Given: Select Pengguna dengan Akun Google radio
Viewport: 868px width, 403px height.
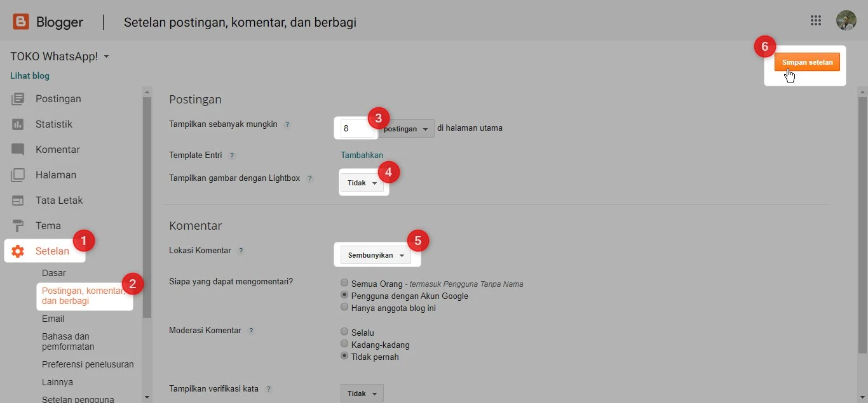Looking at the screenshot, I should (x=344, y=295).
